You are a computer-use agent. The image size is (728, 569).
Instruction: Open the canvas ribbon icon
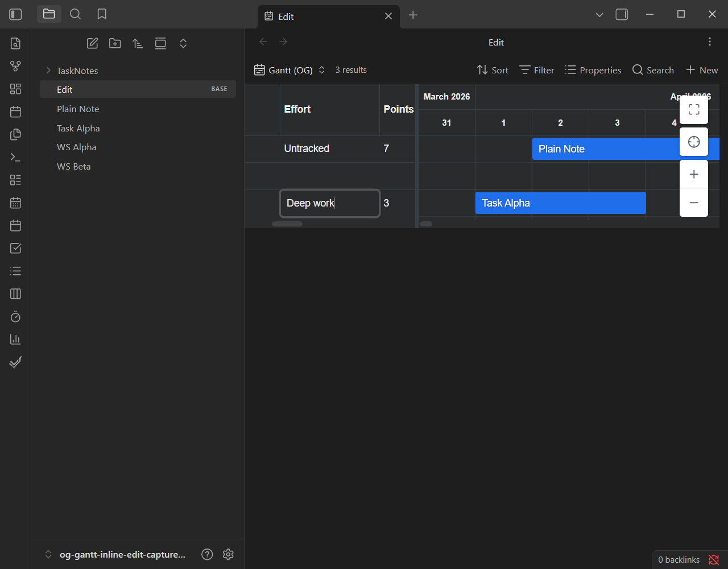tap(15, 89)
